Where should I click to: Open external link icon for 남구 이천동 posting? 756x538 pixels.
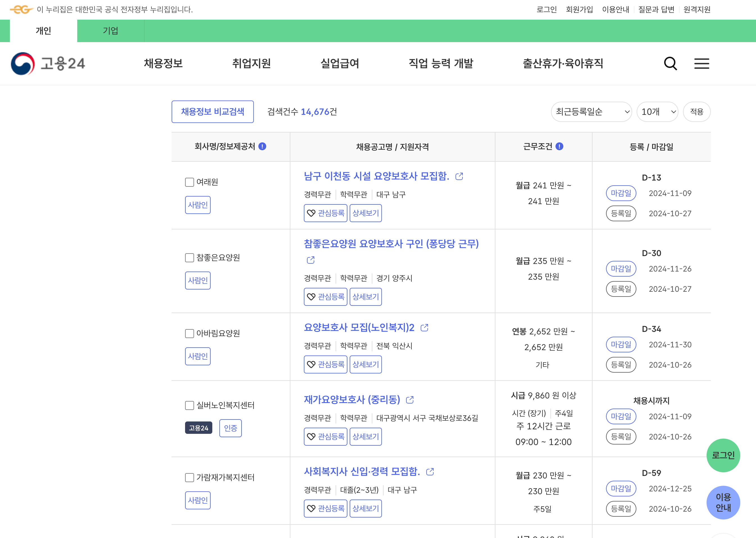click(x=459, y=176)
